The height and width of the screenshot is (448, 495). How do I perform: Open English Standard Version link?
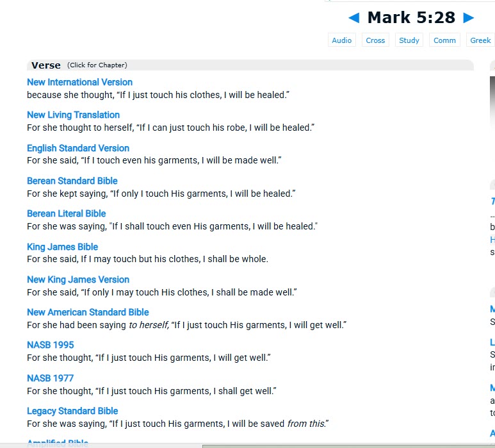[78, 148]
